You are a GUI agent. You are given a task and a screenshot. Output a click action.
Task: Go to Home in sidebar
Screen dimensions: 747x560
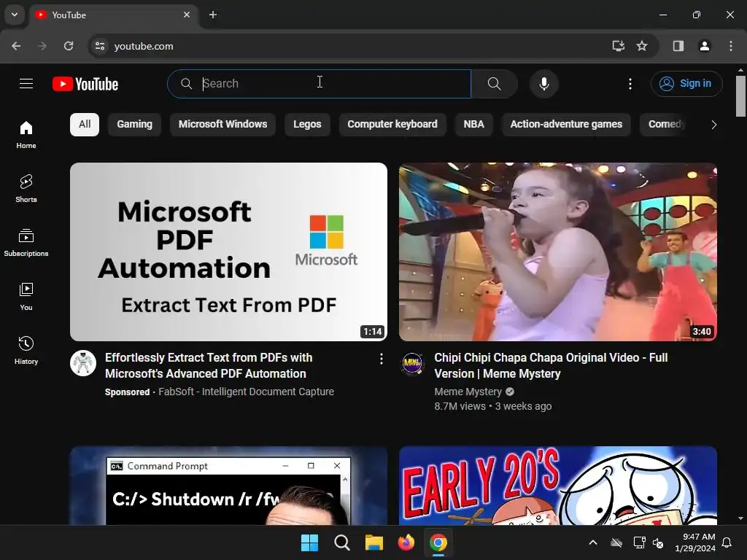click(26, 135)
